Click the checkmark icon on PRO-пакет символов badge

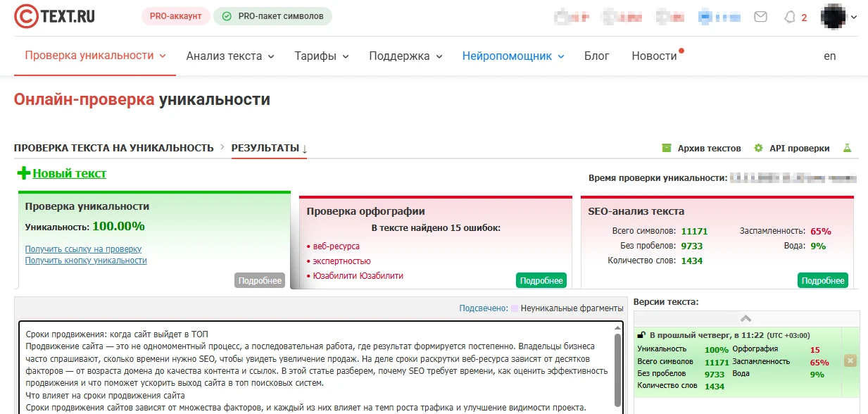coord(227,15)
